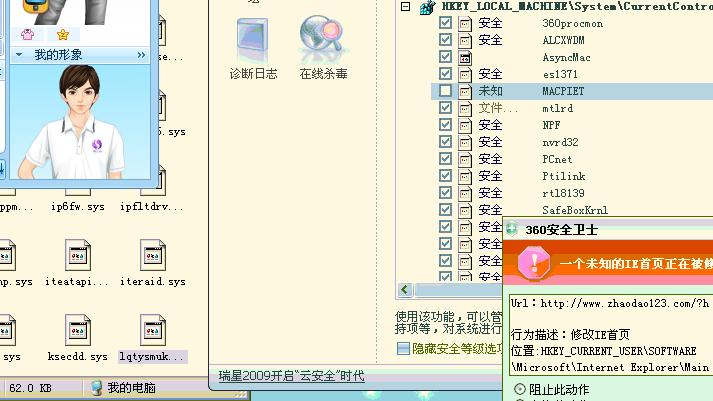Click the 62.0 KB status bar size

coord(30,388)
